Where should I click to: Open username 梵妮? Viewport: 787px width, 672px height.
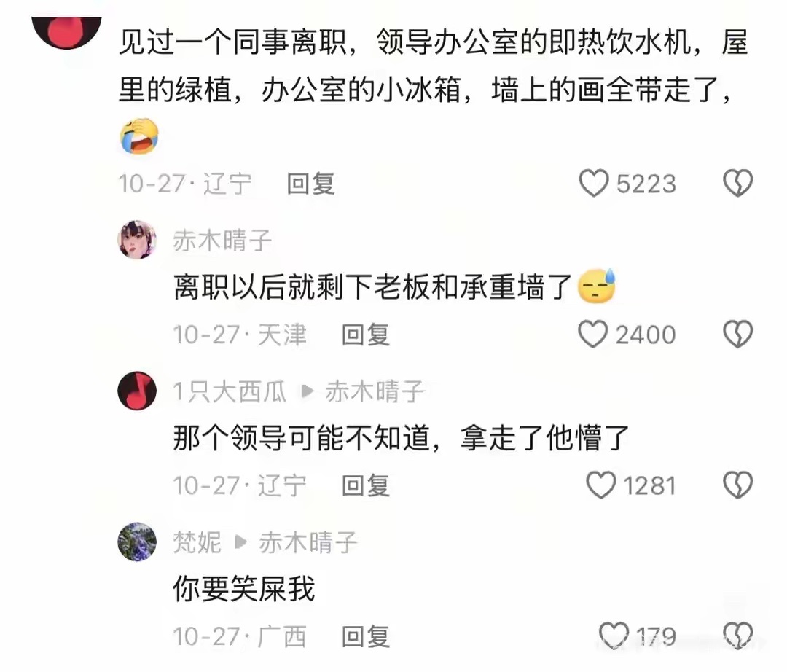(x=197, y=542)
